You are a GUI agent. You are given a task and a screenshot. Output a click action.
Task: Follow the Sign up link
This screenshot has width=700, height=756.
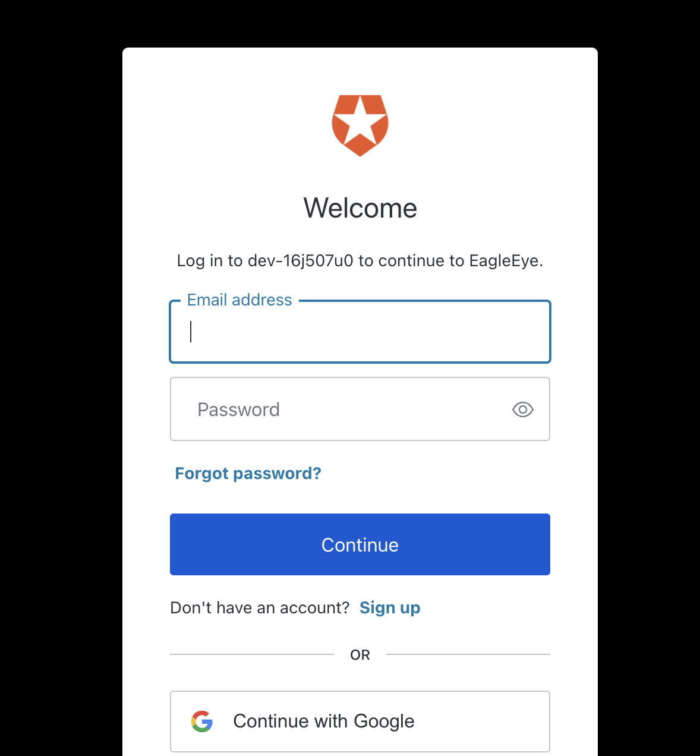(390, 608)
